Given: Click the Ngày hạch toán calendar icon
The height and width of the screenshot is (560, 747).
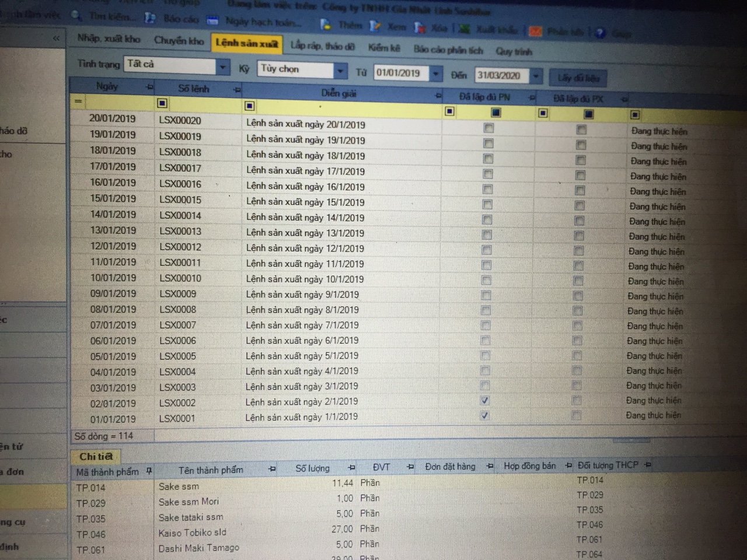Looking at the screenshot, I should (x=212, y=20).
